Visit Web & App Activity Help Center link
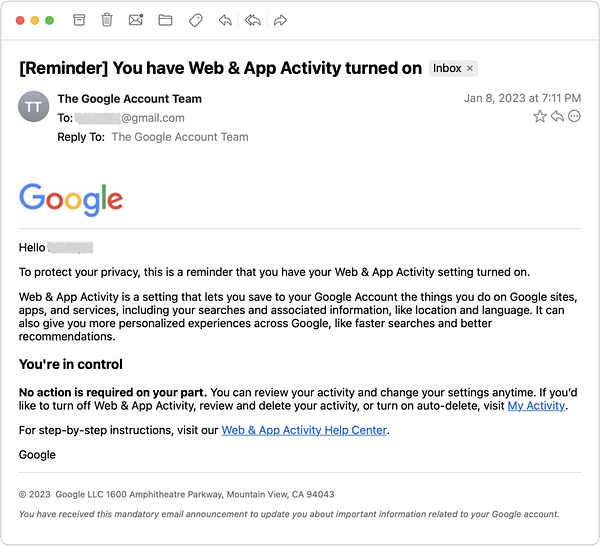Image resolution: width=600 pixels, height=546 pixels. (x=304, y=430)
